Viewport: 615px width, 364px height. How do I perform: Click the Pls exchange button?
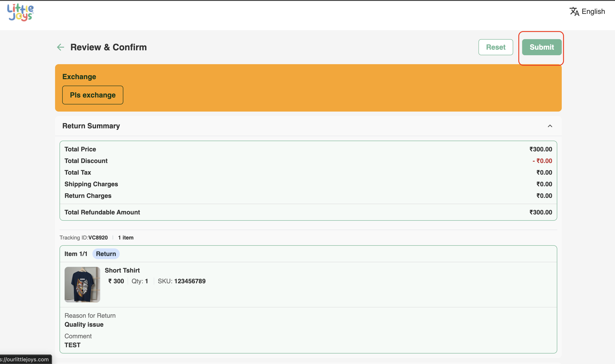click(x=93, y=95)
